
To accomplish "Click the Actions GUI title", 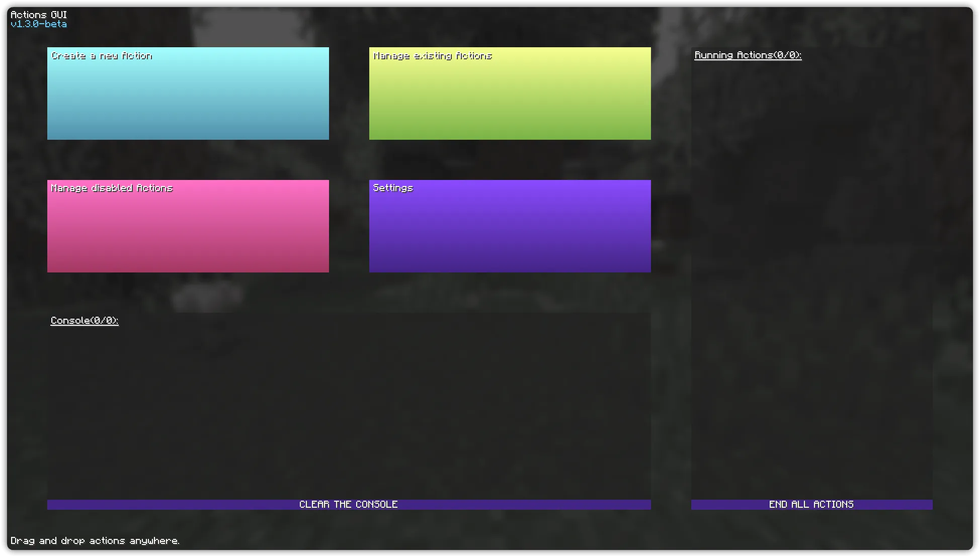I will point(39,14).
